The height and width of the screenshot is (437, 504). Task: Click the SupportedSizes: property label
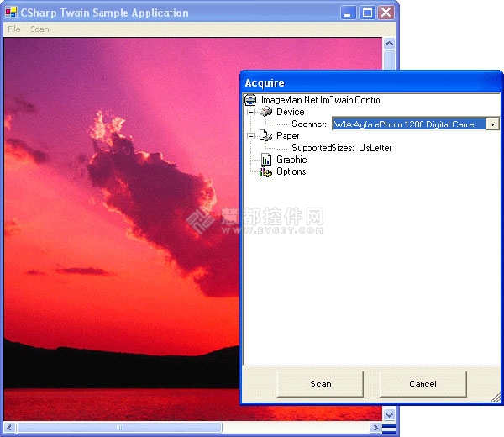323,148
